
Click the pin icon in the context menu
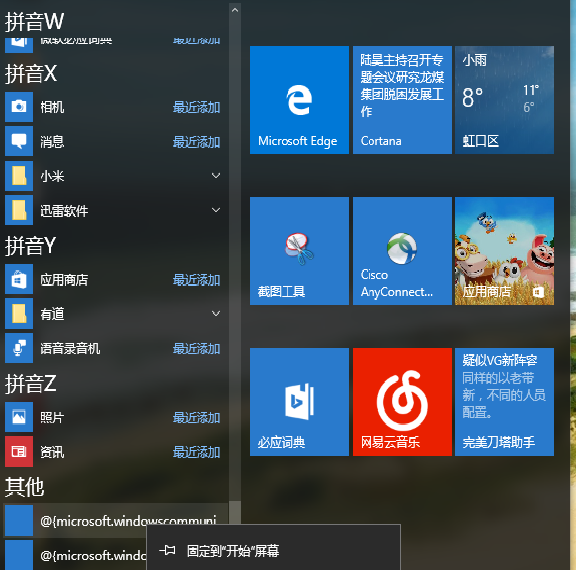[167, 550]
